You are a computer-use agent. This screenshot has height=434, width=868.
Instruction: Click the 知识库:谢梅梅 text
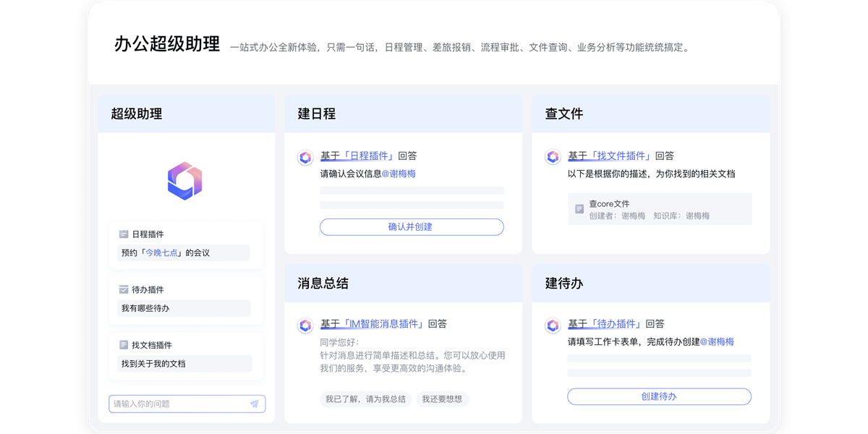click(x=681, y=216)
